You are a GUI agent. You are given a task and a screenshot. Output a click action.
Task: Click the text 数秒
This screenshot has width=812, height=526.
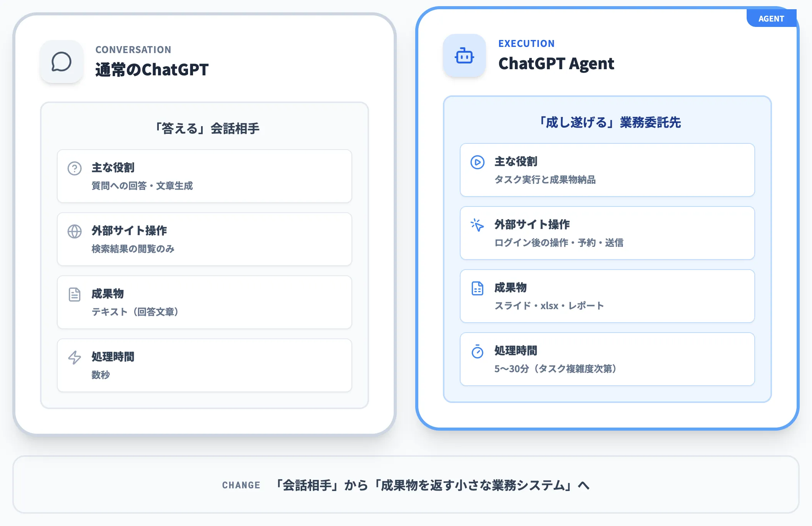101,375
